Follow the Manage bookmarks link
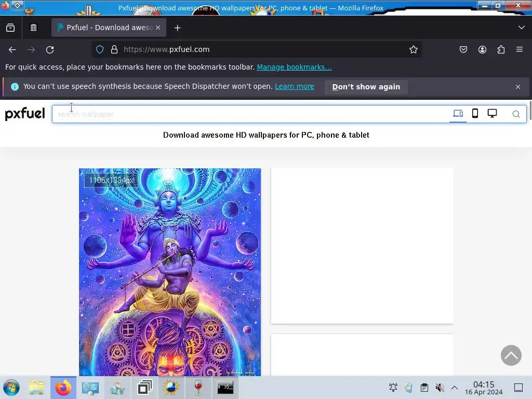 pyautogui.click(x=294, y=67)
